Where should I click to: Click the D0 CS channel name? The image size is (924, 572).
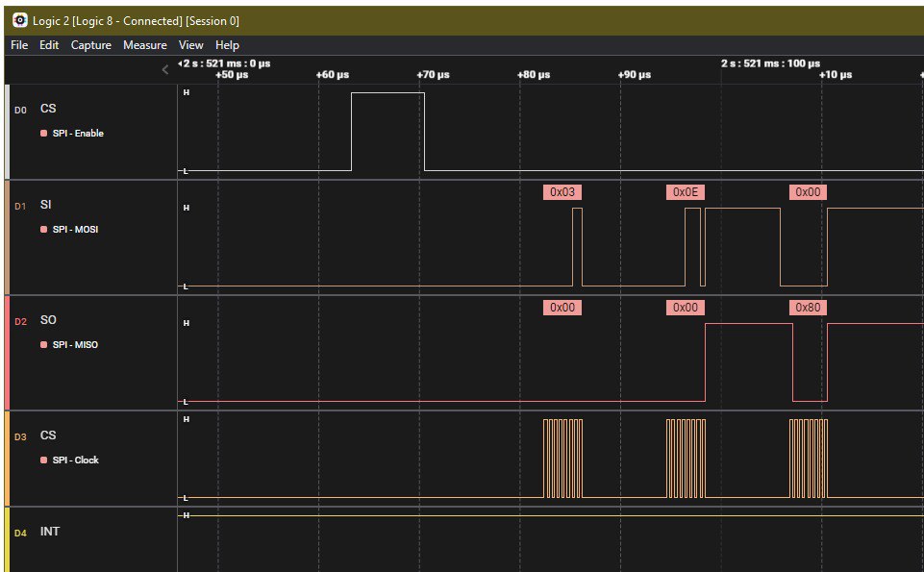pyautogui.click(x=48, y=110)
